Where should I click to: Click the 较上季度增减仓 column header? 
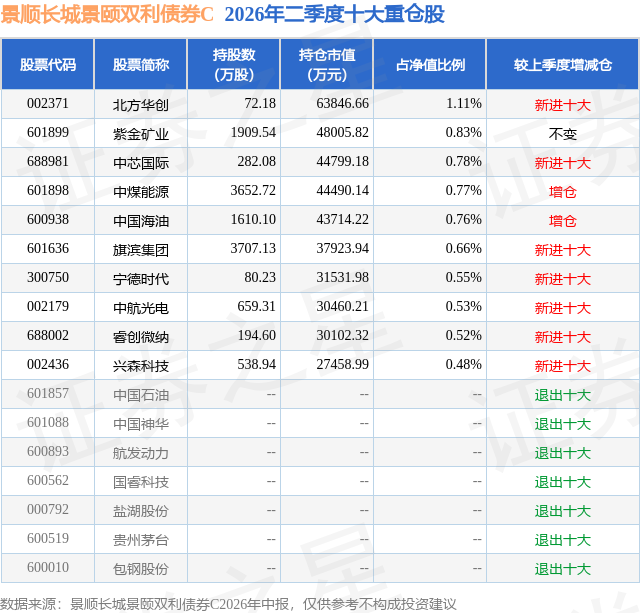click(x=563, y=64)
